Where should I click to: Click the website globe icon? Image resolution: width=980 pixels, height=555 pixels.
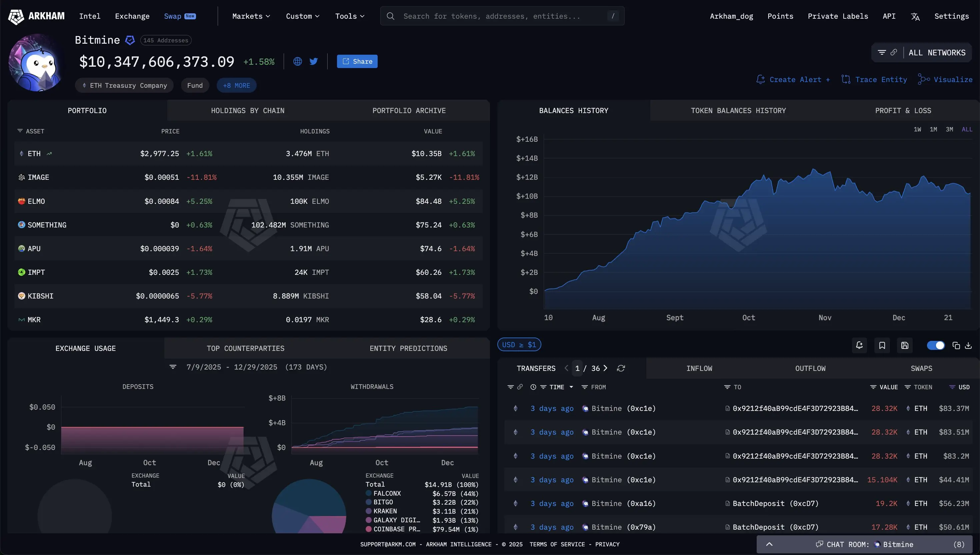point(297,61)
